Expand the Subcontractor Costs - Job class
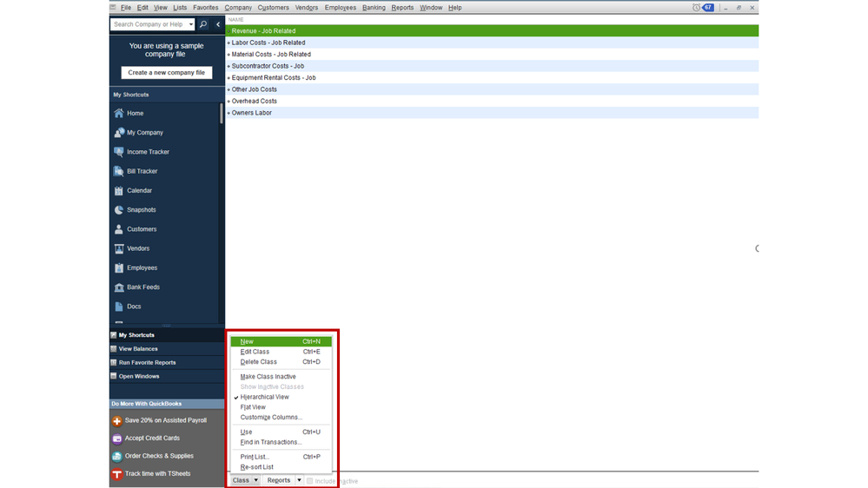Viewport: 868px width, 488px height. point(229,66)
